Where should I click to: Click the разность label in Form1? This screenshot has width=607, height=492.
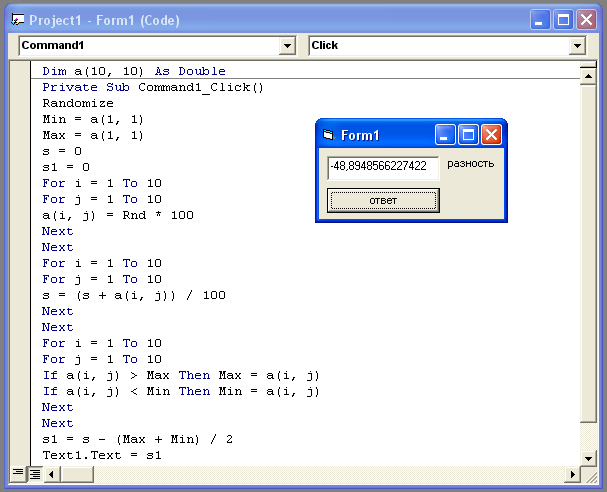[x=471, y=164]
